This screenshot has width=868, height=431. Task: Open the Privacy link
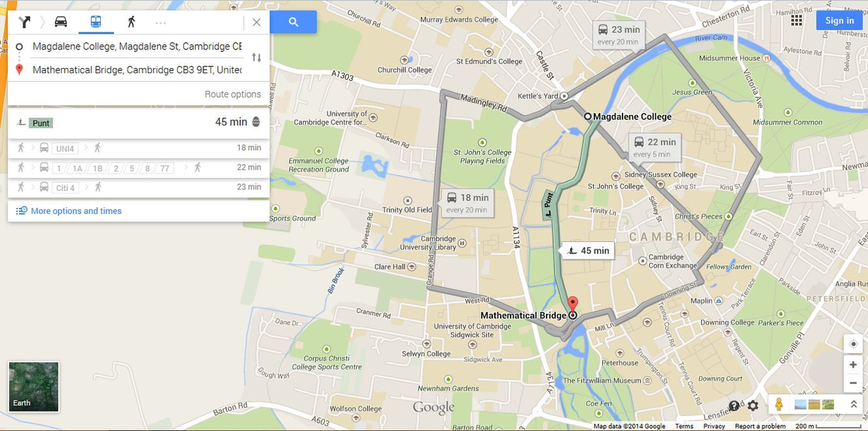[714, 426]
